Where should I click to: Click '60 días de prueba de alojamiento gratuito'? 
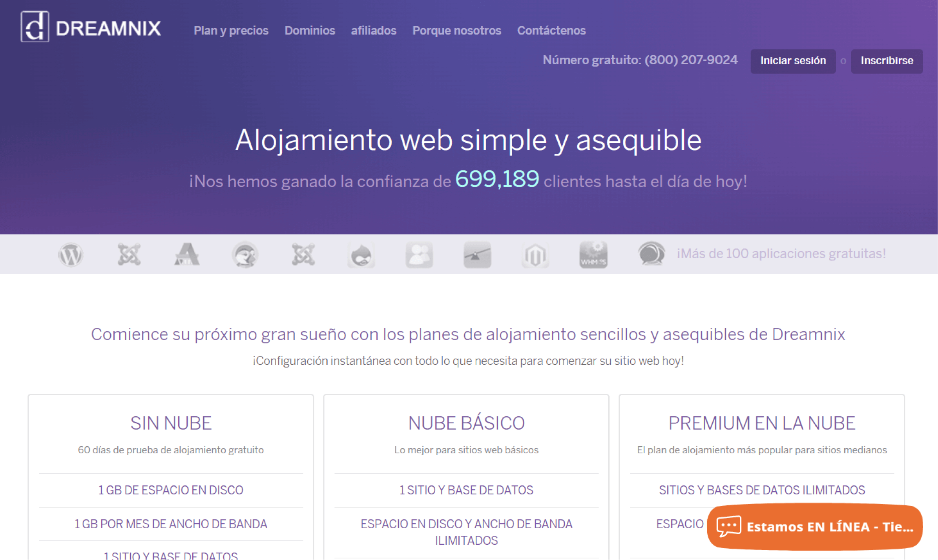[x=171, y=450]
